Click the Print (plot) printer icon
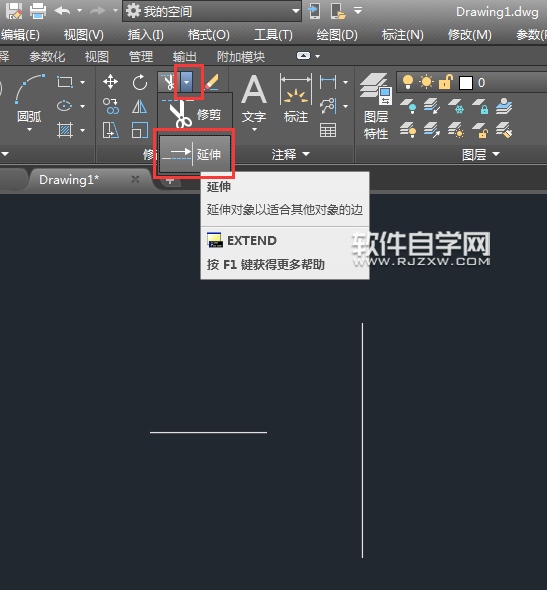The image size is (547, 590). point(38,11)
